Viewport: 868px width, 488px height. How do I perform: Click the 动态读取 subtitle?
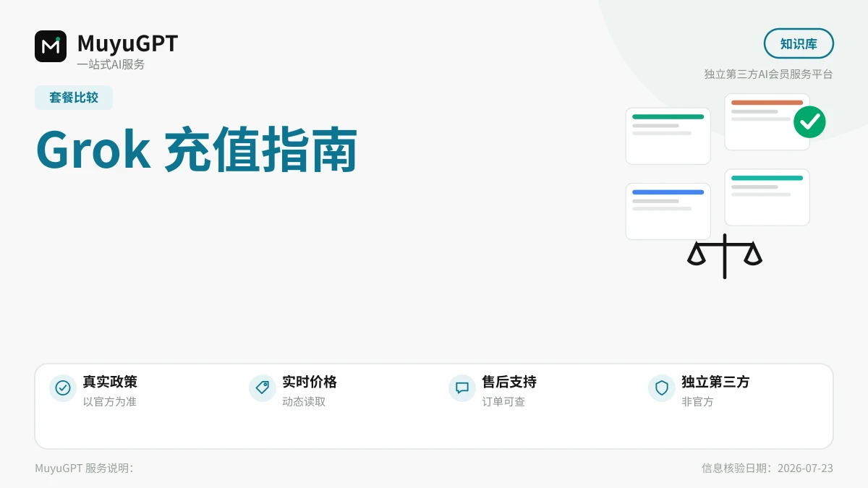click(x=304, y=402)
